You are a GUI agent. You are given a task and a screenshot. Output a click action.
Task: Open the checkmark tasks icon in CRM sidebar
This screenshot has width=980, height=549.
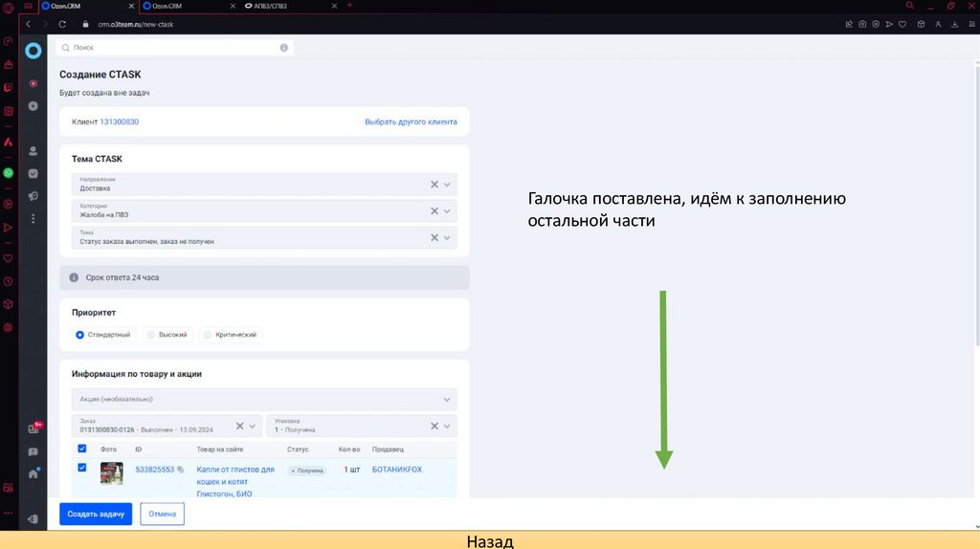click(33, 174)
